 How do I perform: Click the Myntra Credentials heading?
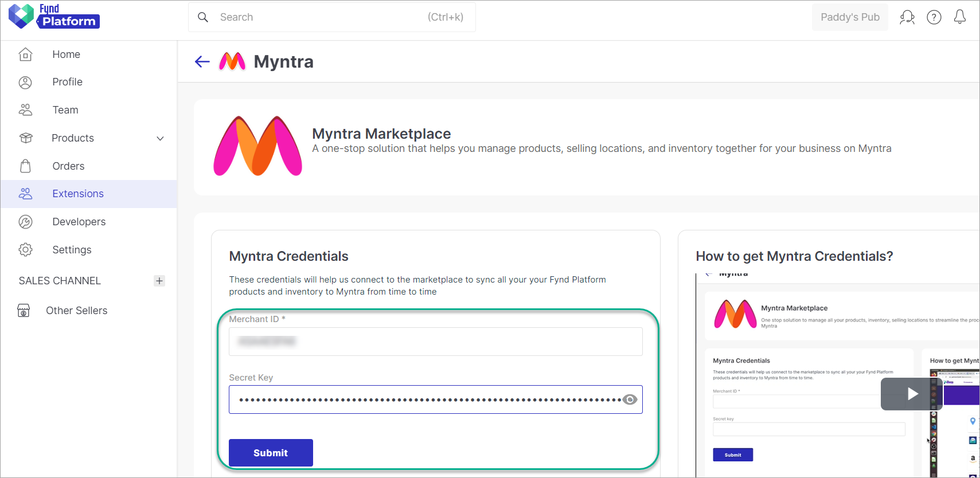point(288,256)
